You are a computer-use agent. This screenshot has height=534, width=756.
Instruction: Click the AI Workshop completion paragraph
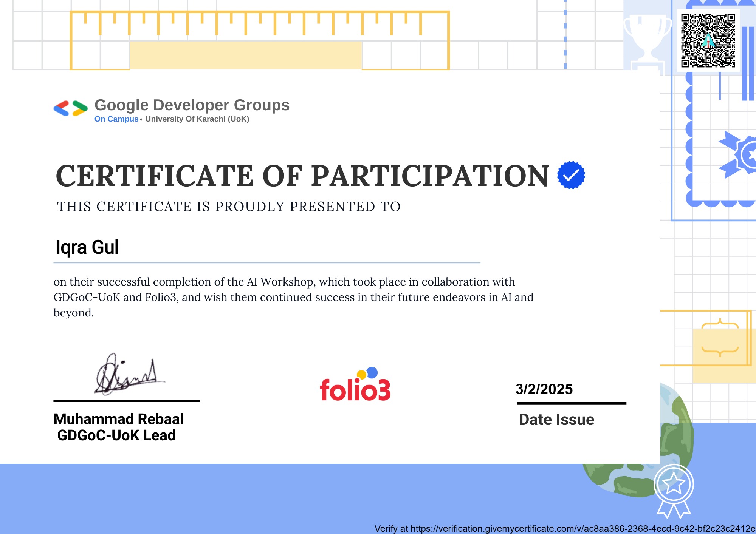click(x=293, y=297)
